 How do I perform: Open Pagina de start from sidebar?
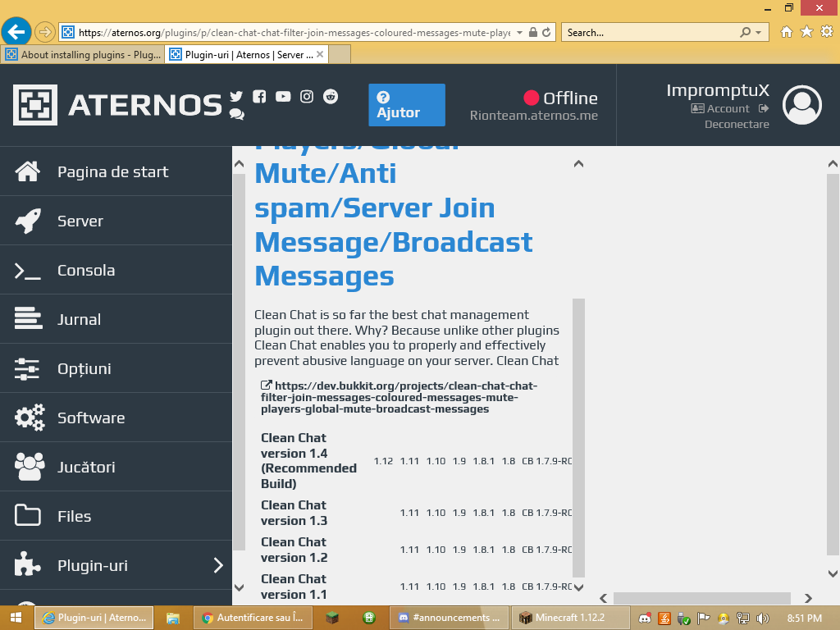[x=116, y=171]
